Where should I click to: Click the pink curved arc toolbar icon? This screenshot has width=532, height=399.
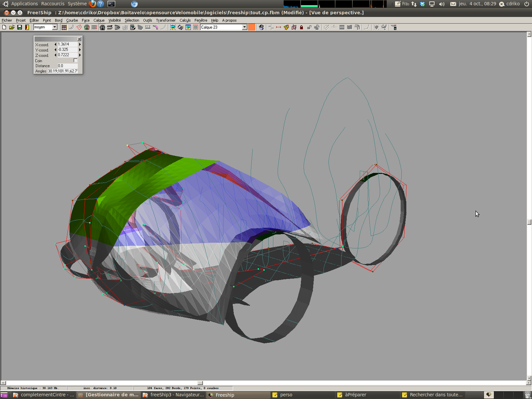click(156, 27)
